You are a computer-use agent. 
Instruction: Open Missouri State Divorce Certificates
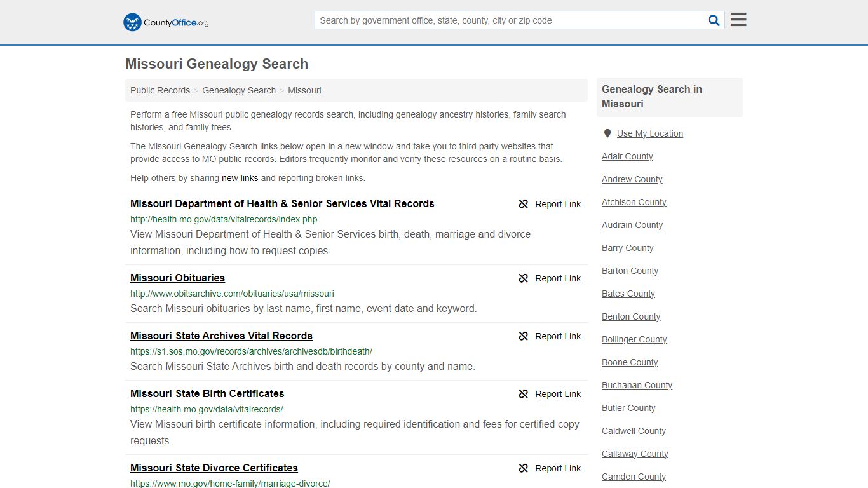coord(214,468)
